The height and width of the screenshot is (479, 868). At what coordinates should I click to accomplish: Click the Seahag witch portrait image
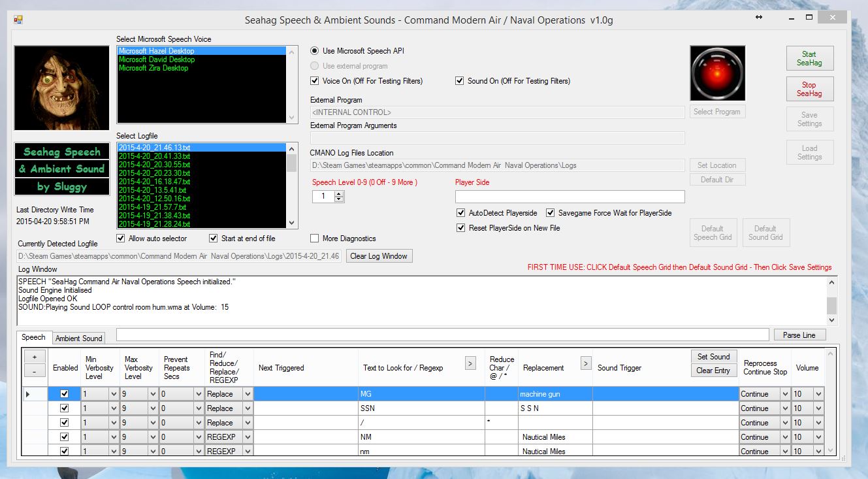coord(61,88)
